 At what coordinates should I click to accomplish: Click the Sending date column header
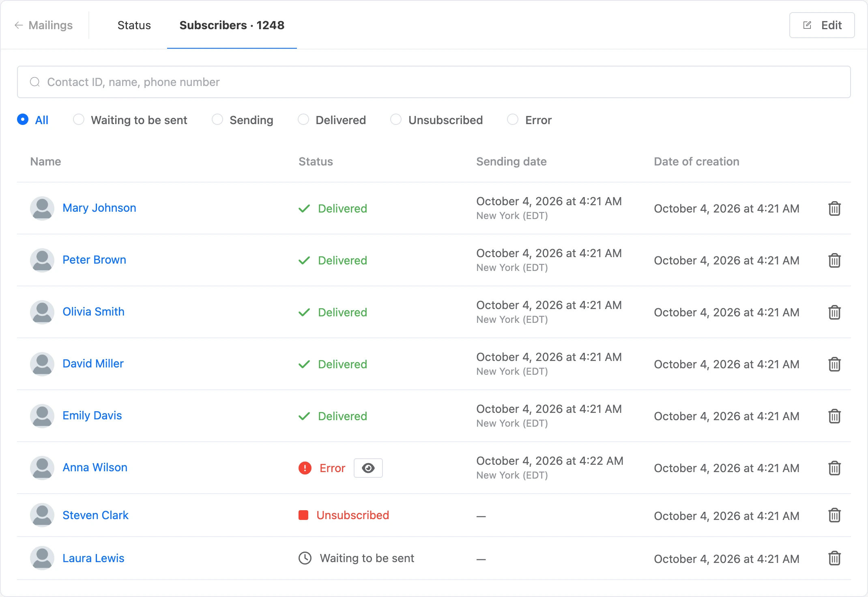(x=511, y=161)
